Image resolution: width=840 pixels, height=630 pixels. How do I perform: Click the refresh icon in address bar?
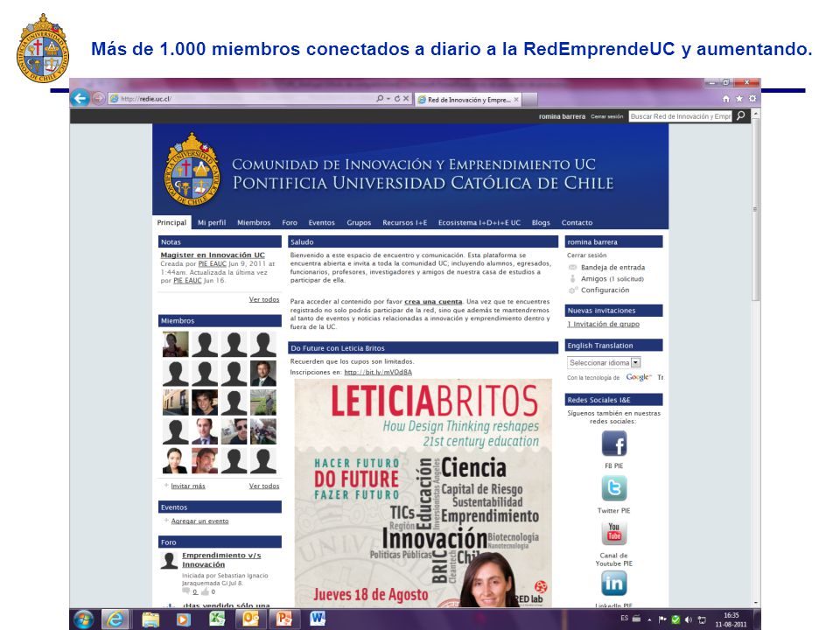click(x=397, y=99)
